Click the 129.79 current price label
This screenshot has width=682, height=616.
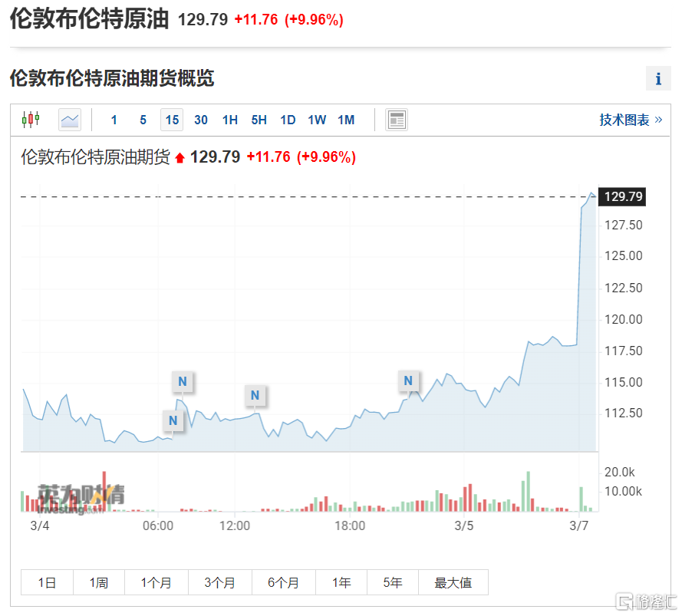(623, 197)
